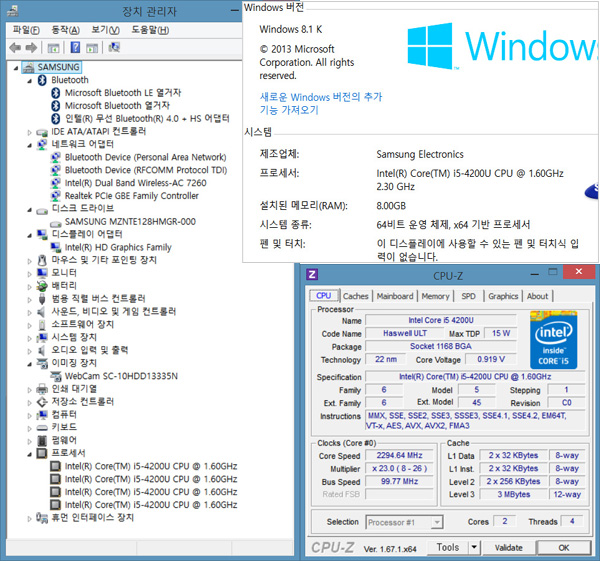This screenshot has height=563, width=600.
Task: Collapse the 네트워크 어댑터 category
Action: (x=29, y=145)
